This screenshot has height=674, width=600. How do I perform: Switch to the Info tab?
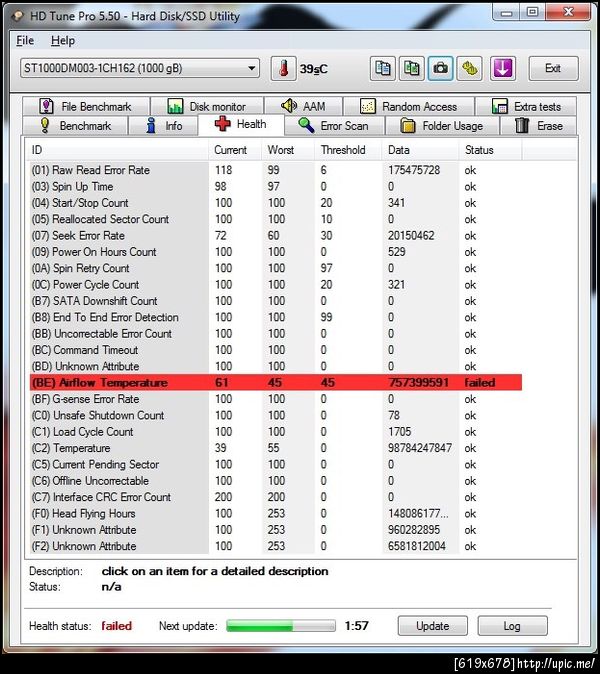pos(163,126)
